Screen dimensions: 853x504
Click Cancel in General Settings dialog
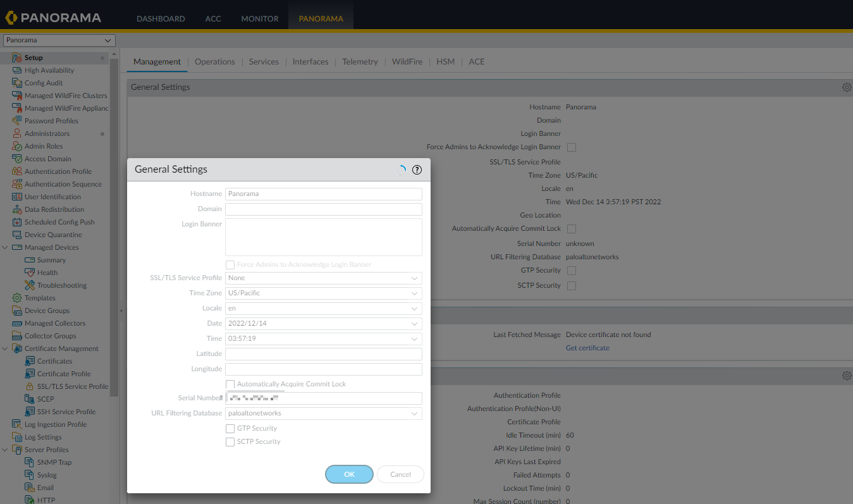tap(400, 474)
